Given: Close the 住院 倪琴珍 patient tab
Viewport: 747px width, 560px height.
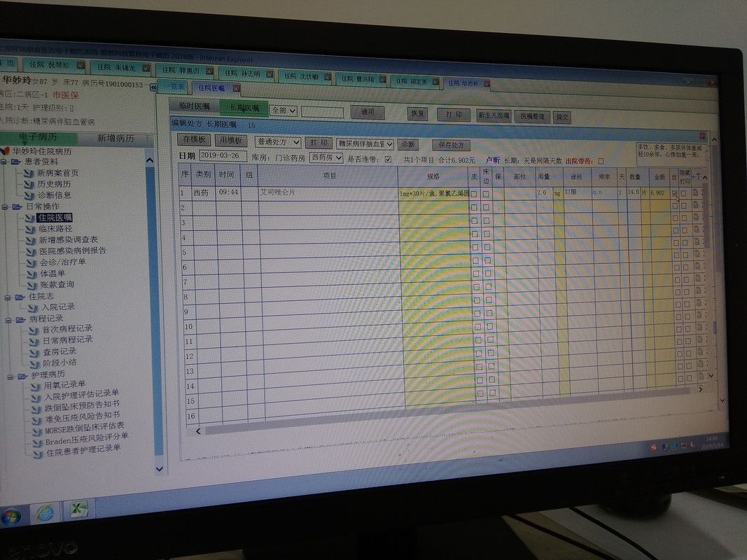Looking at the screenshot, I should 81,65.
